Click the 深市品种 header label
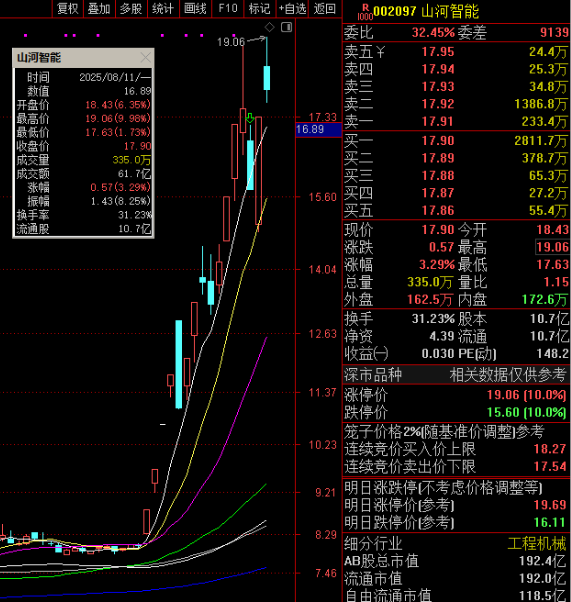571x602 pixels. [x=372, y=375]
